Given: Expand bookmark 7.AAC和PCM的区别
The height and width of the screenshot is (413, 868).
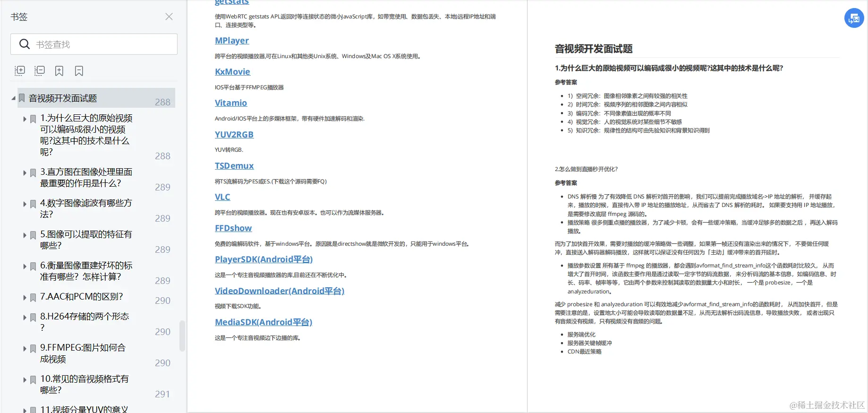Looking at the screenshot, I should [x=25, y=298].
